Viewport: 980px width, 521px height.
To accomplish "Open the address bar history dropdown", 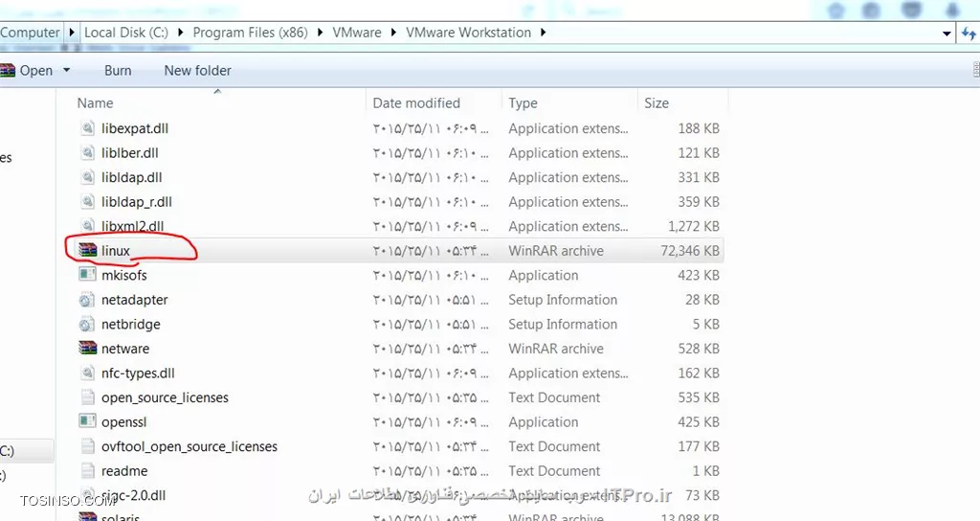I will [947, 34].
